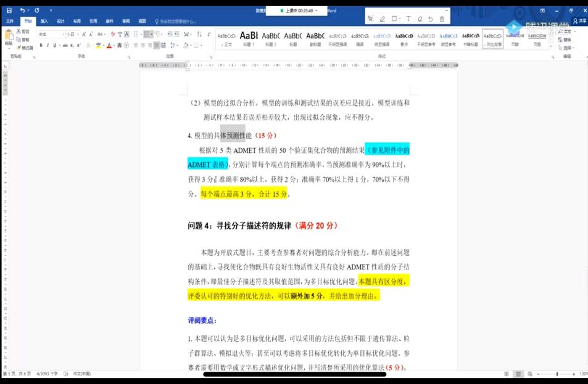Viewport: 588px width, 384px height.
Task: Click the text tool in annotation toolbar
Action: click(408, 19)
